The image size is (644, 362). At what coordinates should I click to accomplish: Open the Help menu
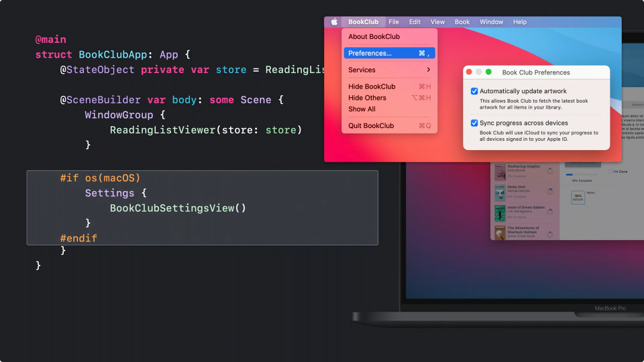pyautogui.click(x=519, y=21)
